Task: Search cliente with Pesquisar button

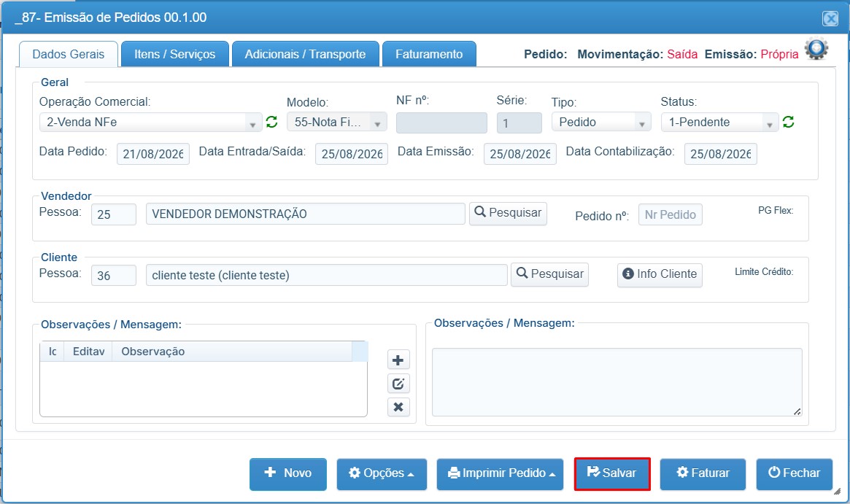Action: coord(549,274)
